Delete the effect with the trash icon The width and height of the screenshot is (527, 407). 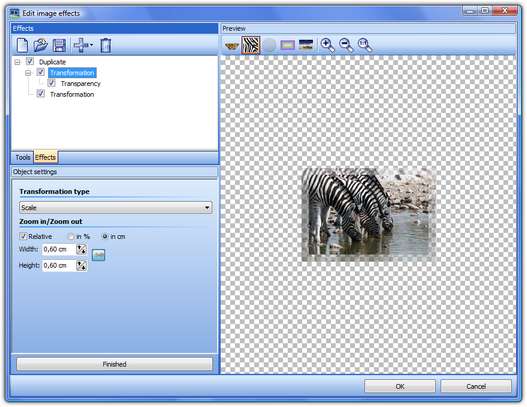(x=106, y=45)
